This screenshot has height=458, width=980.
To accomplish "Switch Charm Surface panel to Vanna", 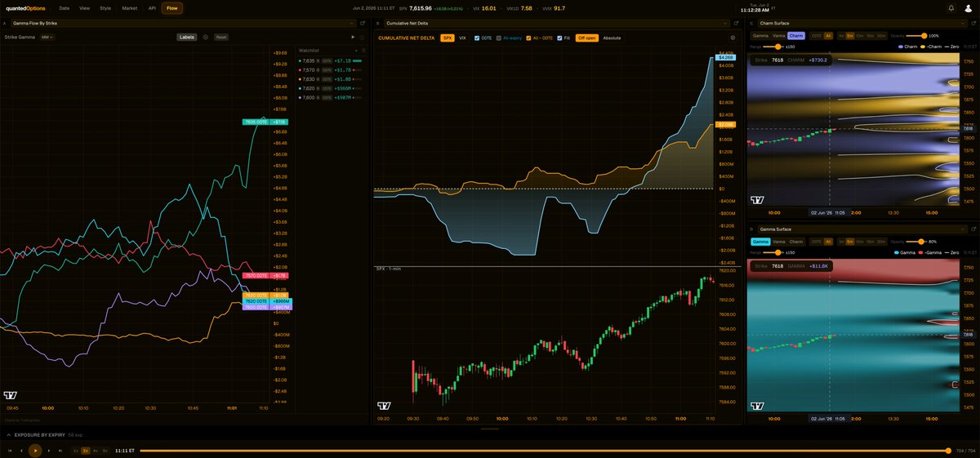I will 779,36.
